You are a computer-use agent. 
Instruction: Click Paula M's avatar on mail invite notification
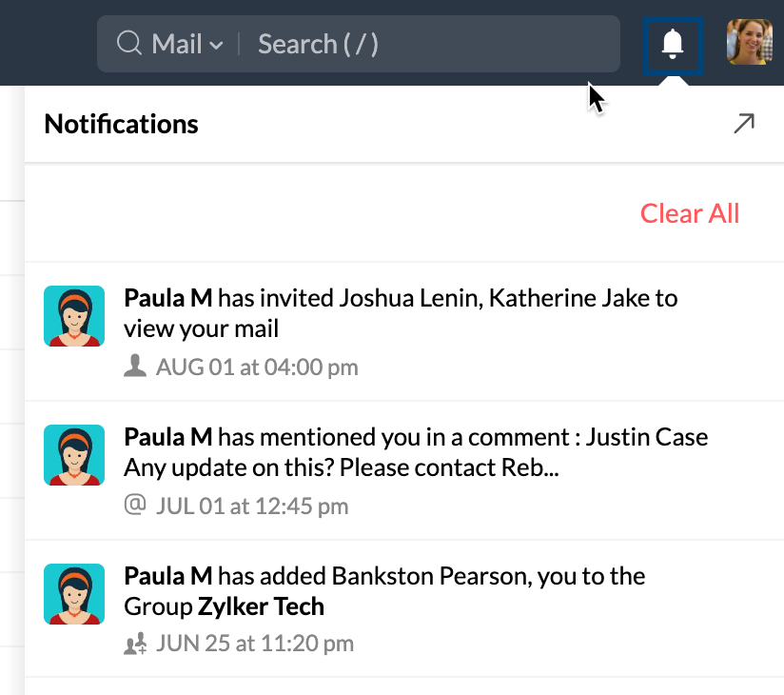click(x=74, y=316)
